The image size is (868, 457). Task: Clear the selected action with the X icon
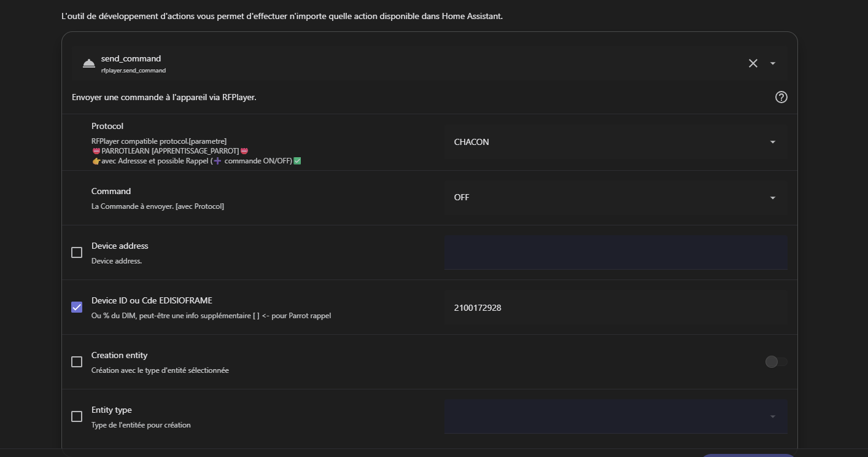point(753,63)
